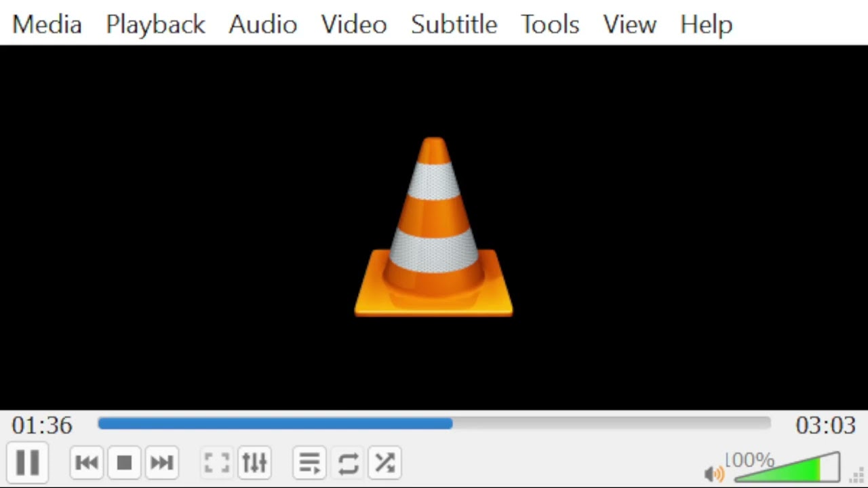Open the Subtitle menu
Viewport: 868px width, 488px height.
pos(454,24)
